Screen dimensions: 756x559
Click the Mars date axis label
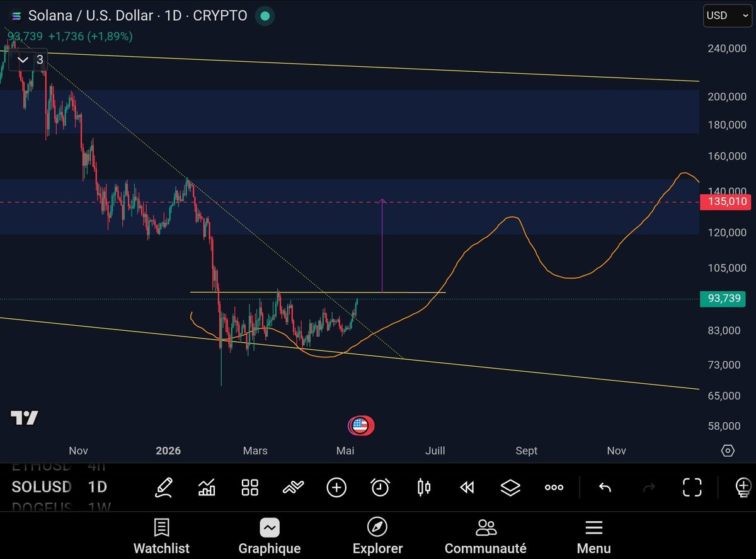click(255, 451)
